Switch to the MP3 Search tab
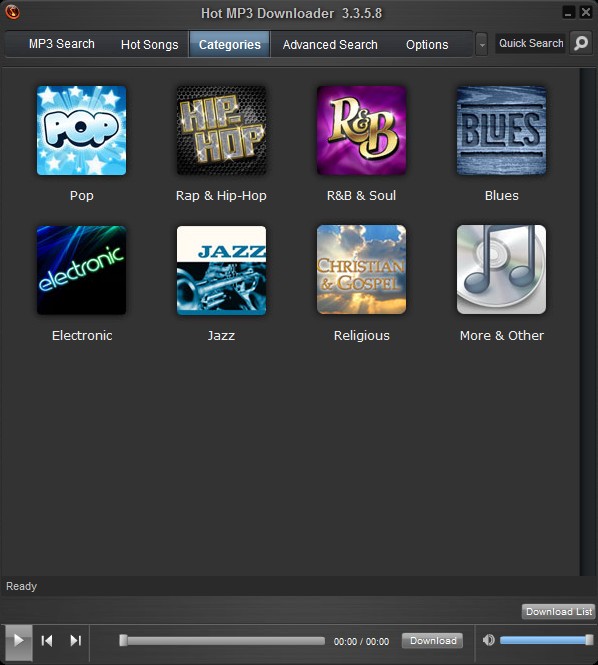Viewport: 598px width, 665px height. point(61,44)
